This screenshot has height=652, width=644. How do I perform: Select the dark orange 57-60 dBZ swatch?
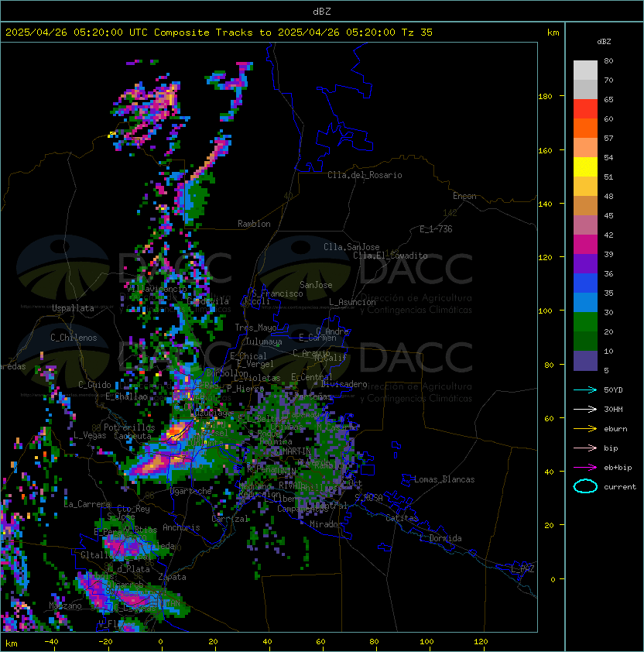(585, 128)
